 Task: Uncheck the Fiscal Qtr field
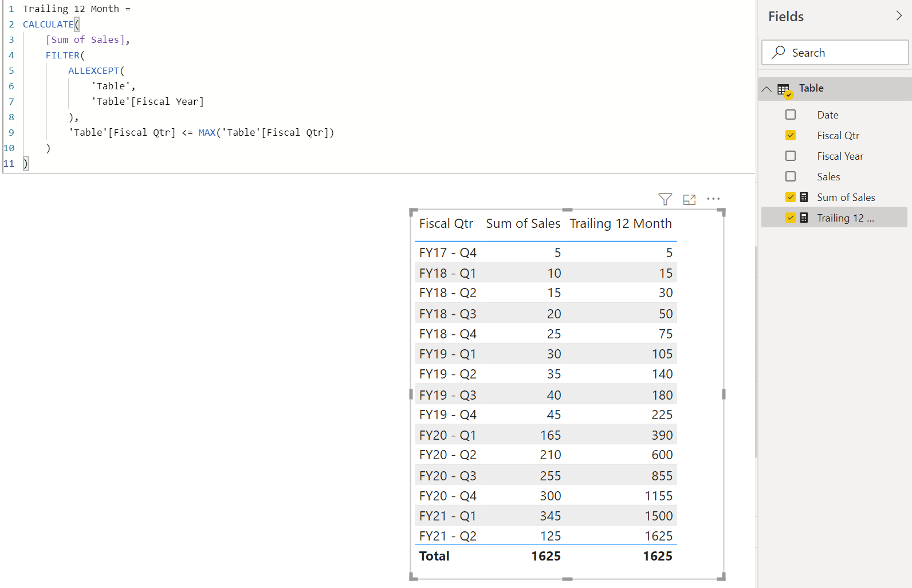tap(791, 135)
